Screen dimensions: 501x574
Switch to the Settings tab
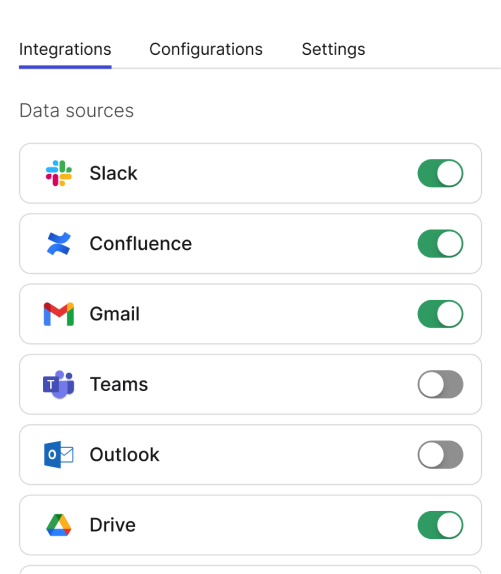click(333, 49)
